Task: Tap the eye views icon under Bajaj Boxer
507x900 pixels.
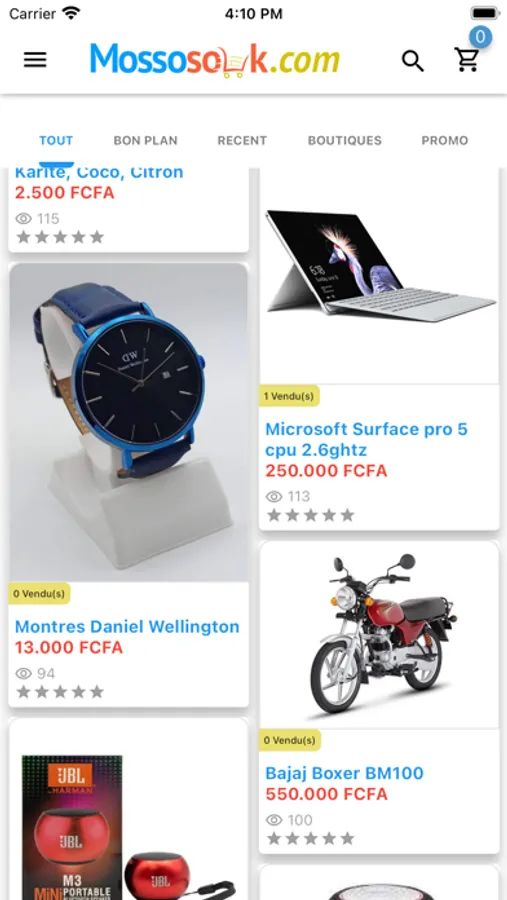Action: click(274, 820)
